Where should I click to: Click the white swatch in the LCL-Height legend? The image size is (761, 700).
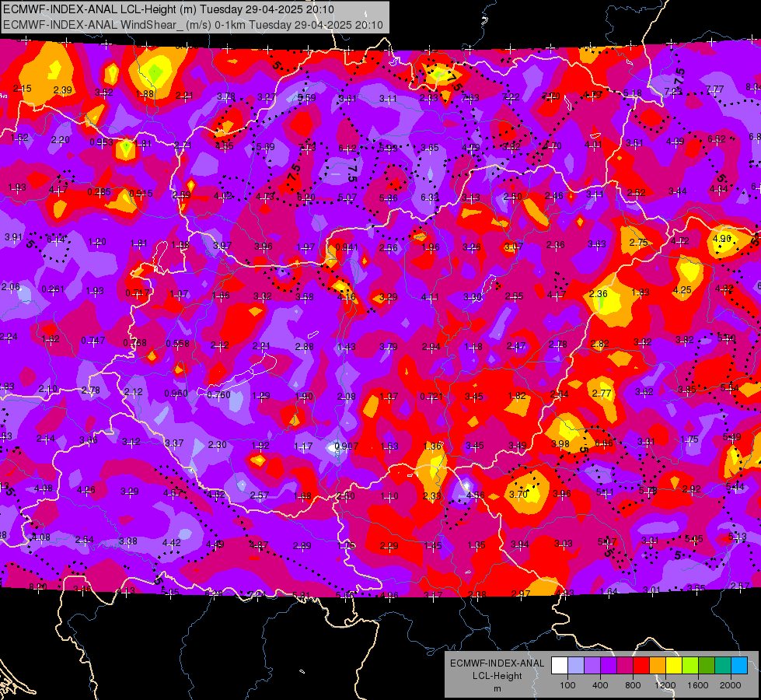tap(560, 665)
